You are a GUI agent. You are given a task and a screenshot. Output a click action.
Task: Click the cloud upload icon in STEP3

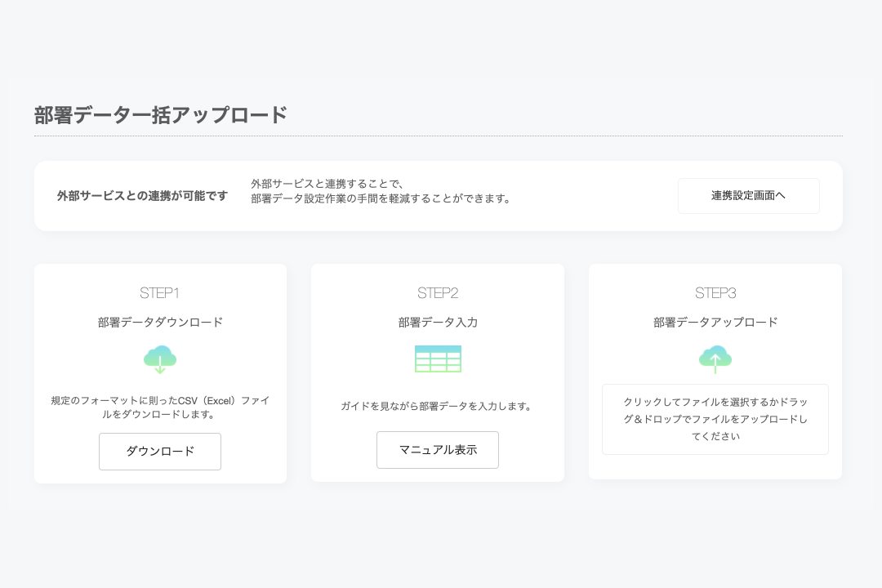coord(715,359)
